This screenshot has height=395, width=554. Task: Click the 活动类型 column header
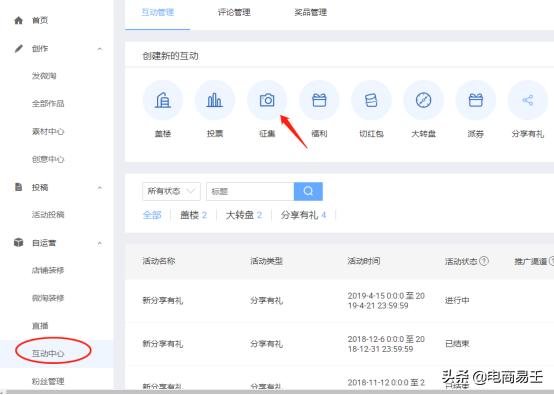pos(266,261)
